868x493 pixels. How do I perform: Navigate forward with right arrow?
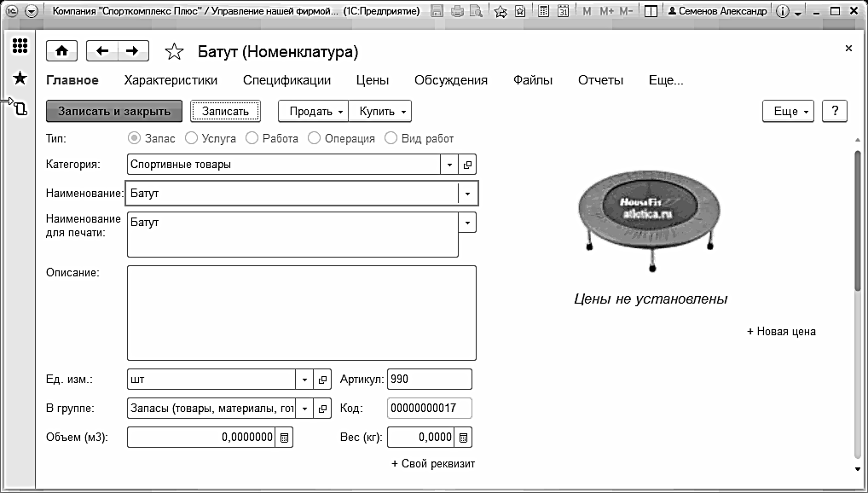tap(133, 51)
